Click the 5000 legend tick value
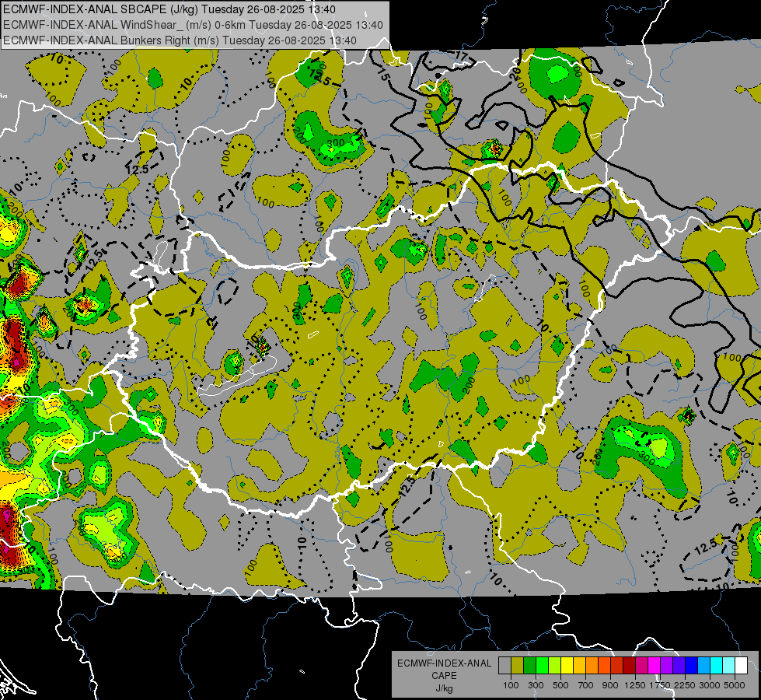The width and height of the screenshot is (761, 700). [x=735, y=685]
